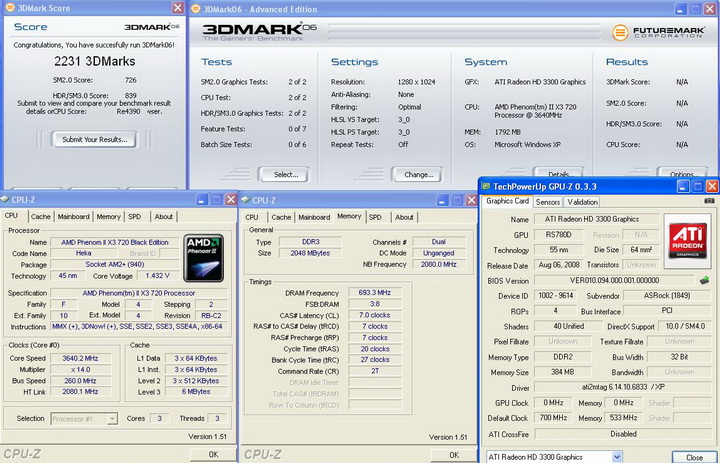
Task: Open the CPU tab in right CPU-Z window
Action: [252, 217]
